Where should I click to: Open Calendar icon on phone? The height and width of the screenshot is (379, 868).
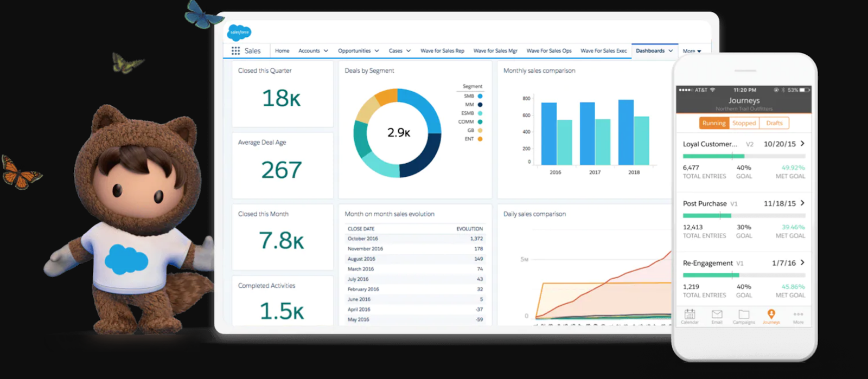coord(690,314)
